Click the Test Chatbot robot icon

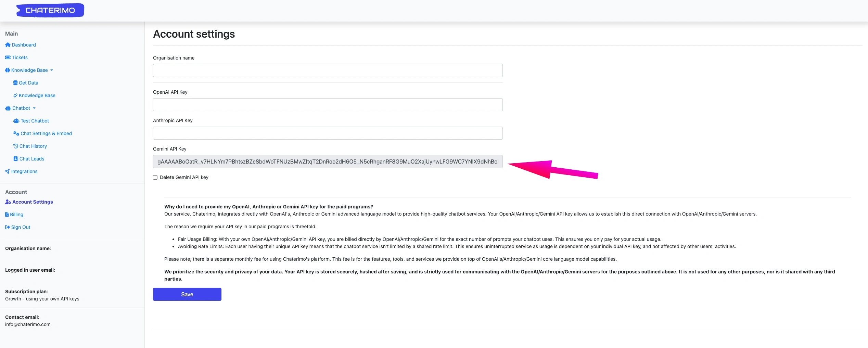pos(16,121)
